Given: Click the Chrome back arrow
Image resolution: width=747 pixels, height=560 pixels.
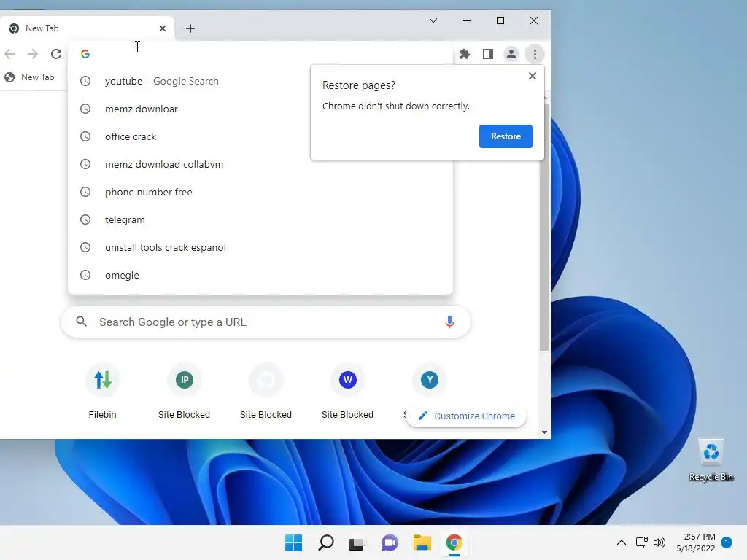Looking at the screenshot, I should click(9, 54).
